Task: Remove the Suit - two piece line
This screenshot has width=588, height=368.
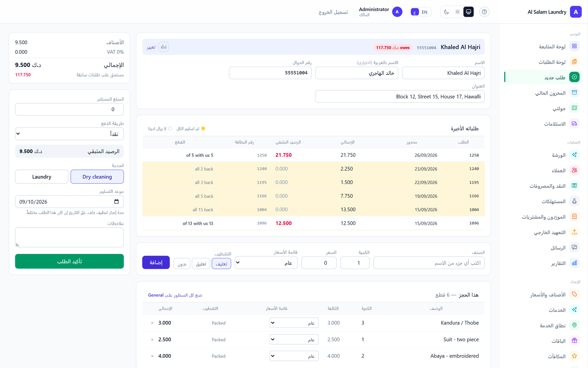Action: [152, 340]
